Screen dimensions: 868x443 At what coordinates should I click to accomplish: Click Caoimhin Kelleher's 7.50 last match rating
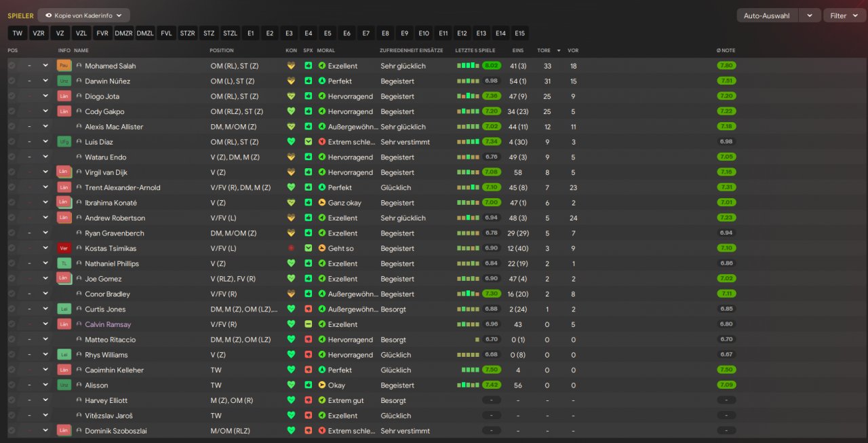[x=492, y=370]
